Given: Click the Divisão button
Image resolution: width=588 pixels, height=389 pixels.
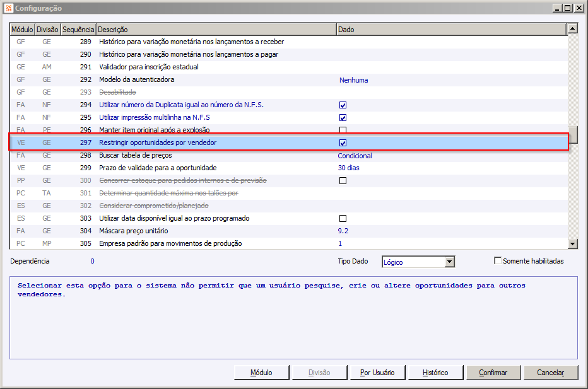Looking at the screenshot, I should pos(319,373).
